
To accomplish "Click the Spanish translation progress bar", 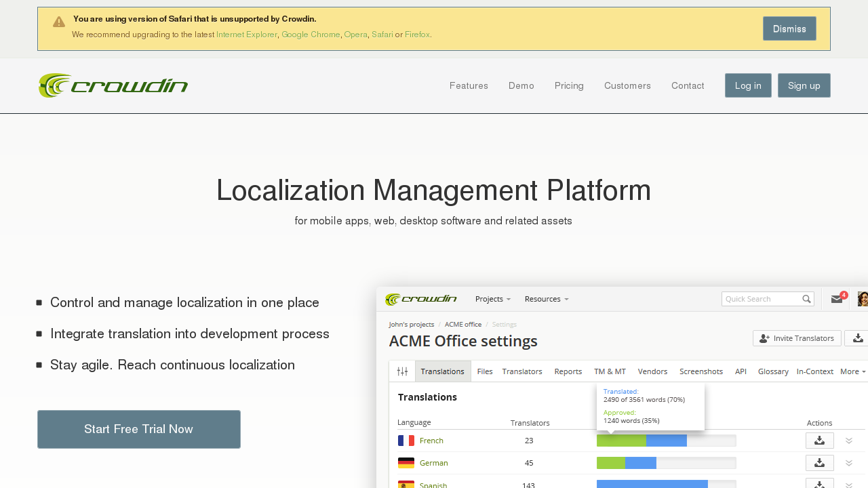I will tap(667, 484).
